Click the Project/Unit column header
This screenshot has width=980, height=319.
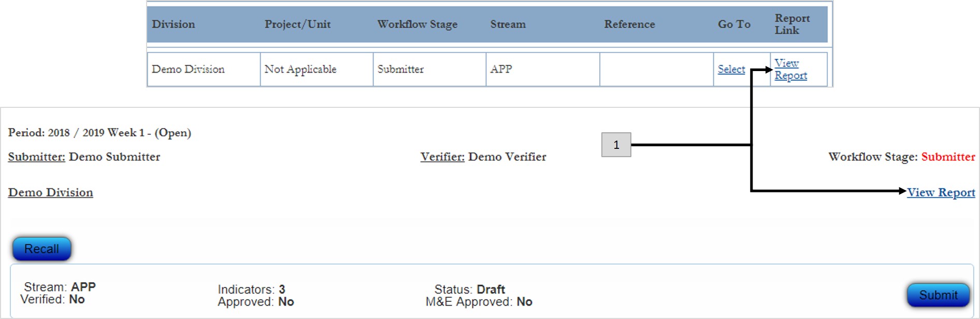click(297, 24)
